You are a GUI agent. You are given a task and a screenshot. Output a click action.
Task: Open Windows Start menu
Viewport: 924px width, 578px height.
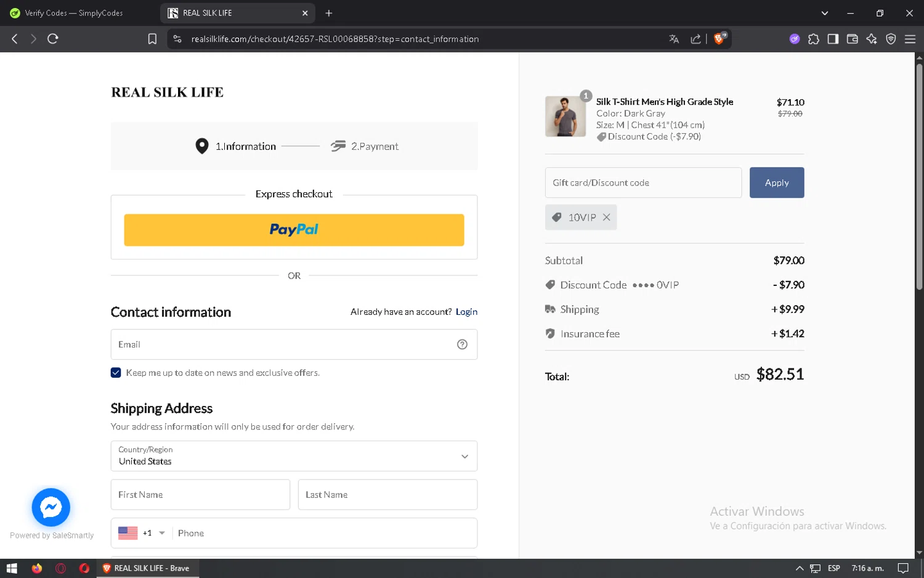[12, 568]
